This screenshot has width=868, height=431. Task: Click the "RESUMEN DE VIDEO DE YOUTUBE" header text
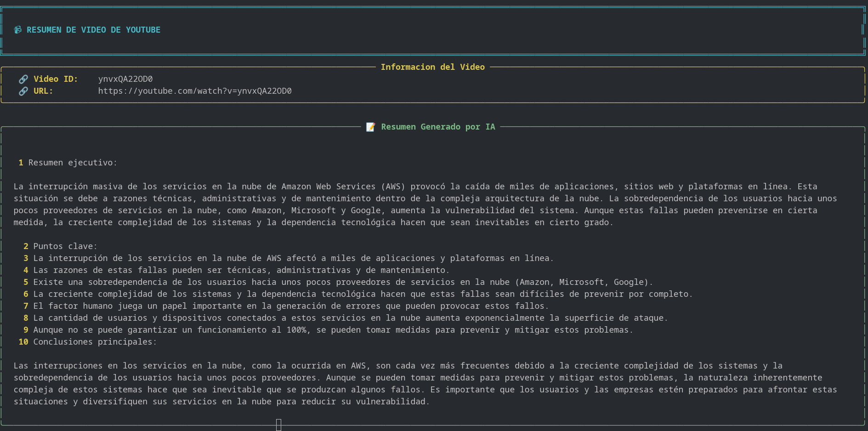tap(93, 30)
